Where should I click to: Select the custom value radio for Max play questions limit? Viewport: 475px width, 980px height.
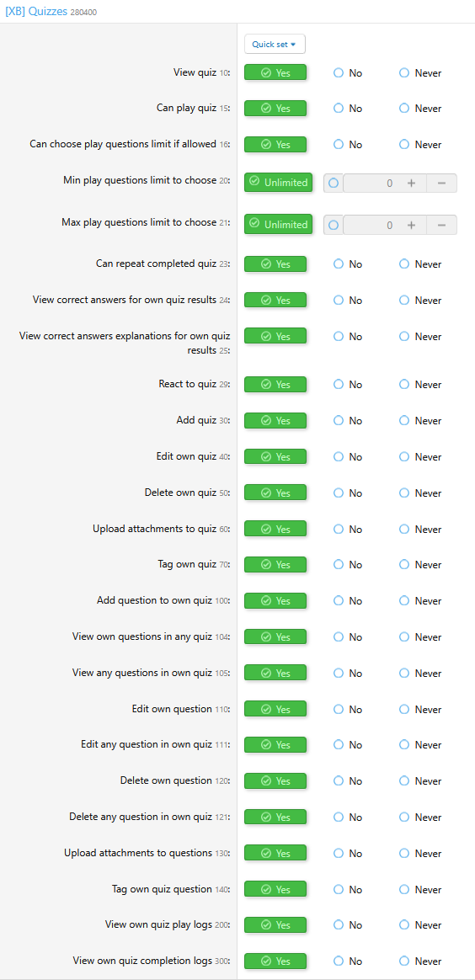click(334, 225)
